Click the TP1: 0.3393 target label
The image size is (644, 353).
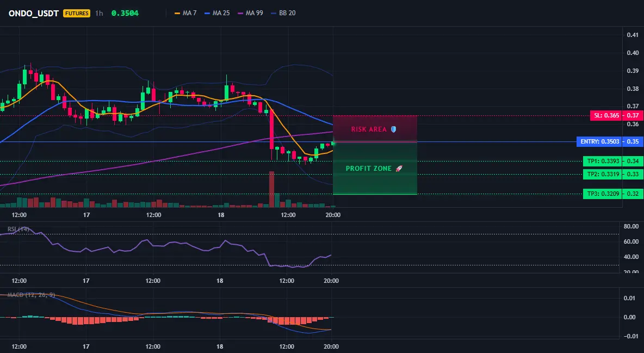coord(603,161)
